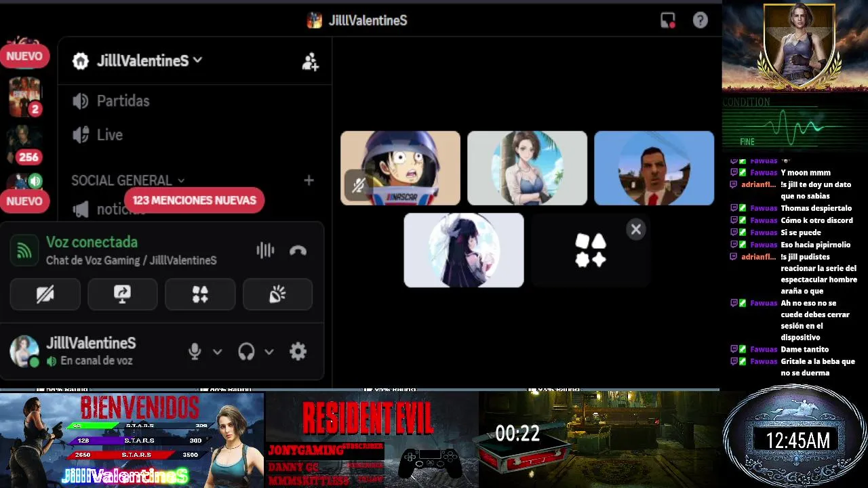Click the invite people icon beside the server name
Viewport: 868px width, 488px height.
pyautogui.click(x=310, y=61)
